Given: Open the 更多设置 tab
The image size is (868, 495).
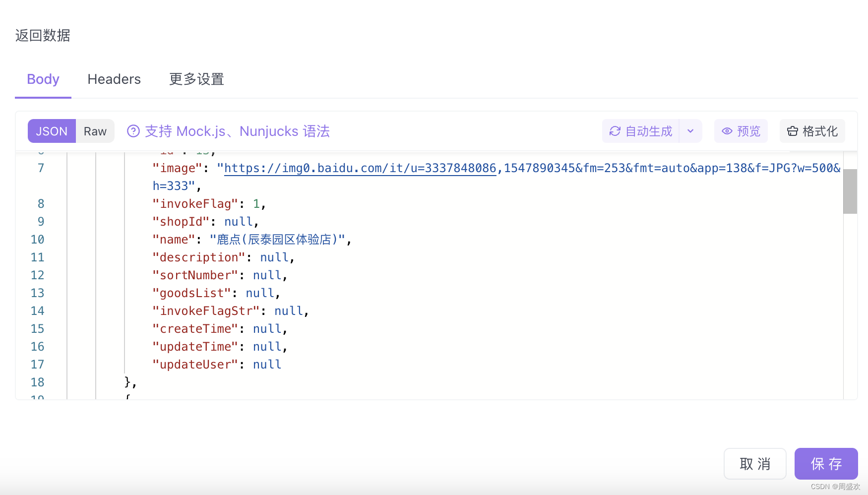Looking at the screenshot, I should tap(196, 79).
